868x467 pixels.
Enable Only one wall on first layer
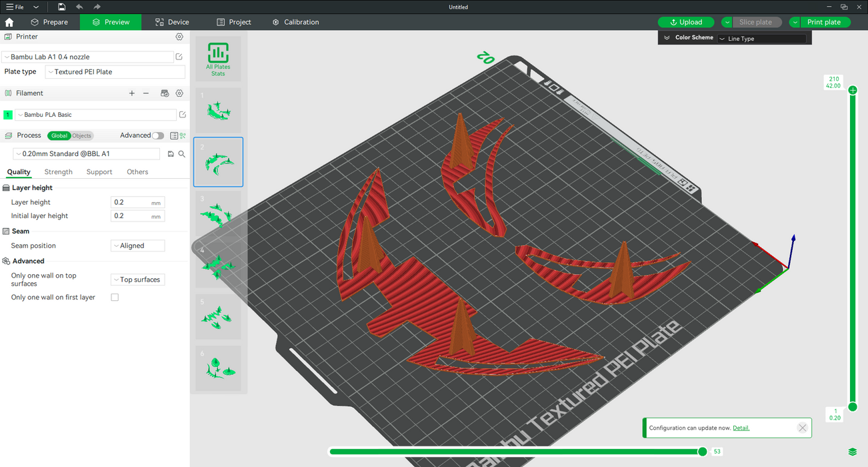click(x=115, y=298)
